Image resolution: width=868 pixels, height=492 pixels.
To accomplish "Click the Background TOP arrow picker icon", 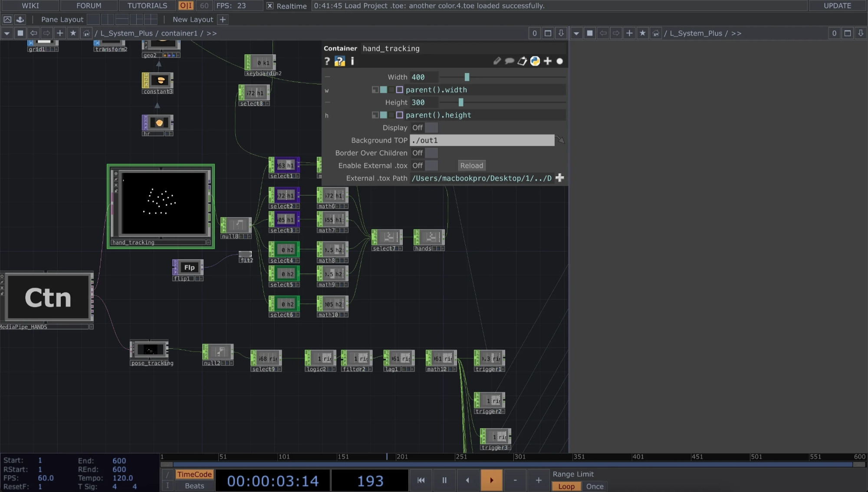I will coord(561,140).
